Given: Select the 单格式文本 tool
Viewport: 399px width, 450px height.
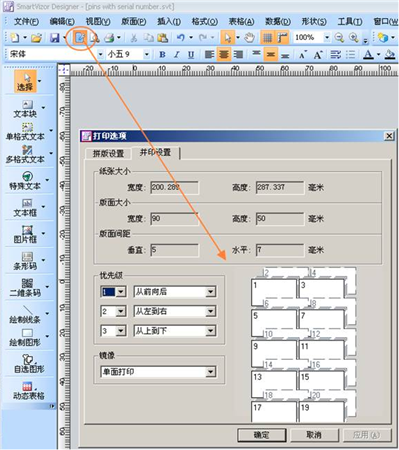Looking at the screenshot, I should point(25,132).
